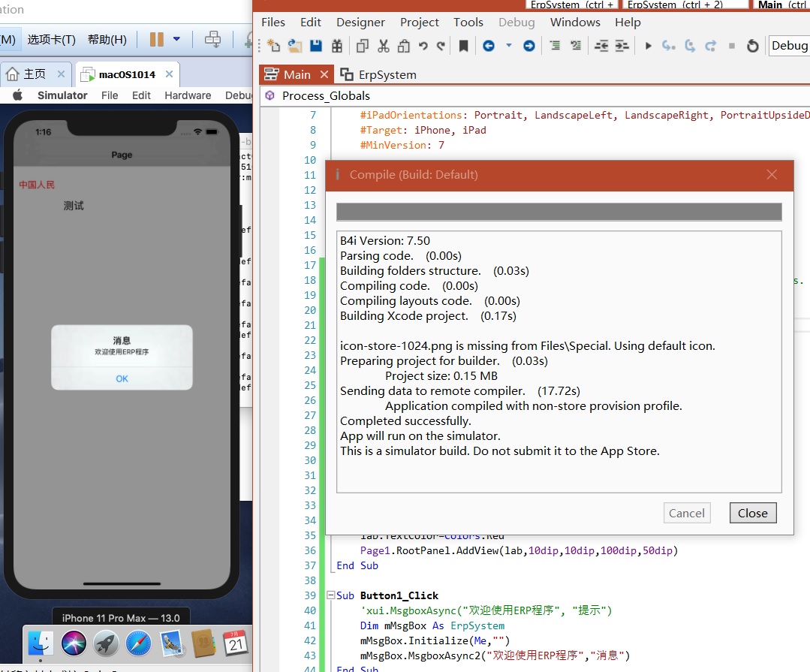The width and height of the screenshot is (810, 672).
Task: Toggle the bookmark icon in toolbar
Action: point(463,47)
